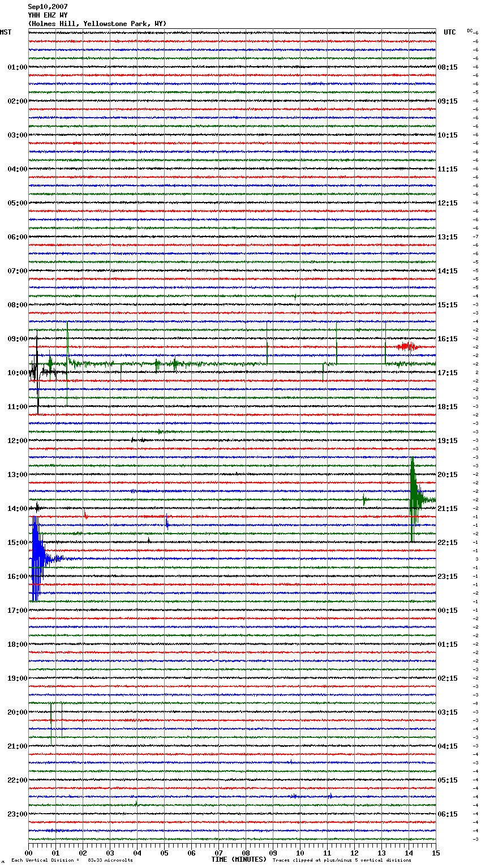This screenshot has width=481, height=868.
Task: Click minute tick '00' on the time axis
Action: pos(29,853)
